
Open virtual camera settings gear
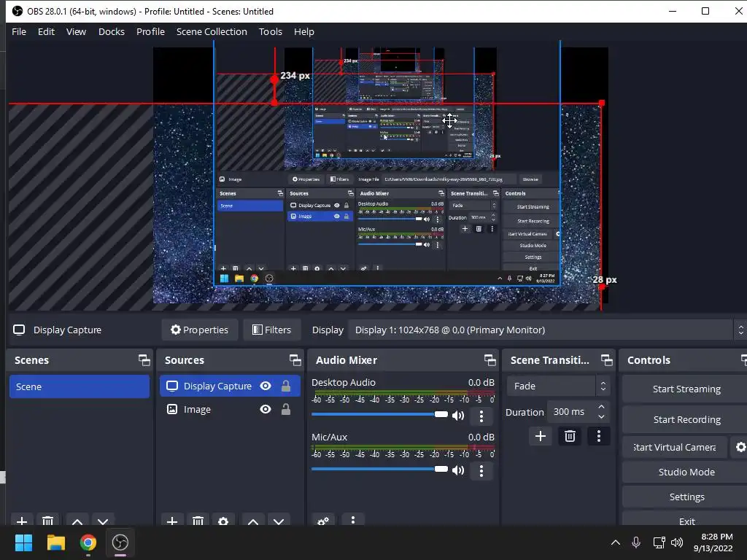point(740,448)
